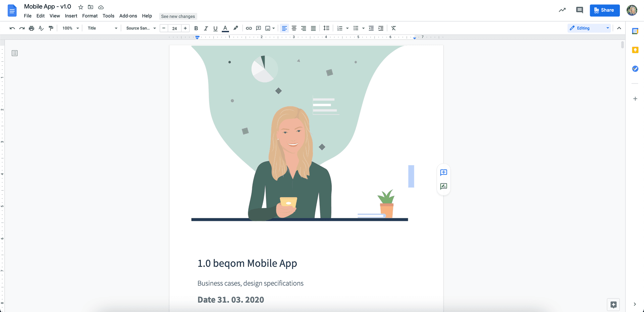Expand the Insert image dropdown arrow
Image resolution: width=644 pixels, height=312 pixels.
[274, 28]
